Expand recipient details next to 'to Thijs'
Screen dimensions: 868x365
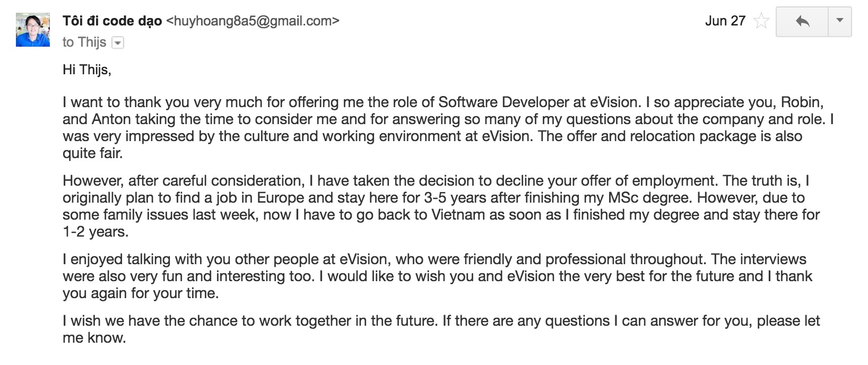[118, 43]
